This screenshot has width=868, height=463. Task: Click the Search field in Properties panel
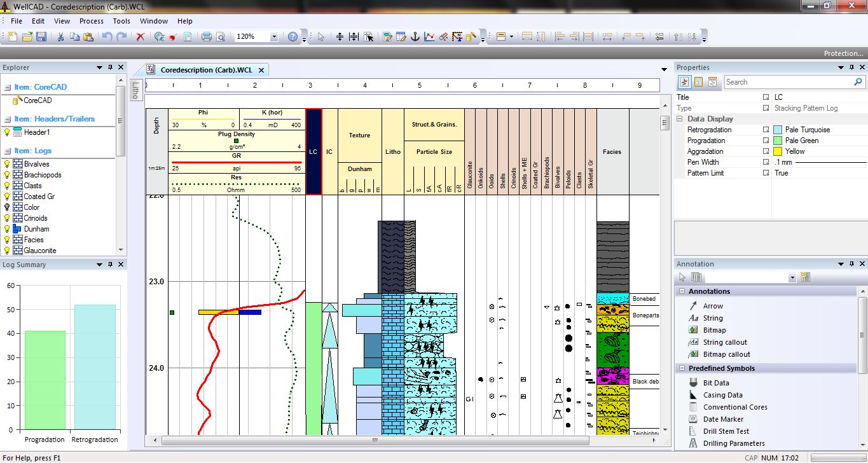792,81
